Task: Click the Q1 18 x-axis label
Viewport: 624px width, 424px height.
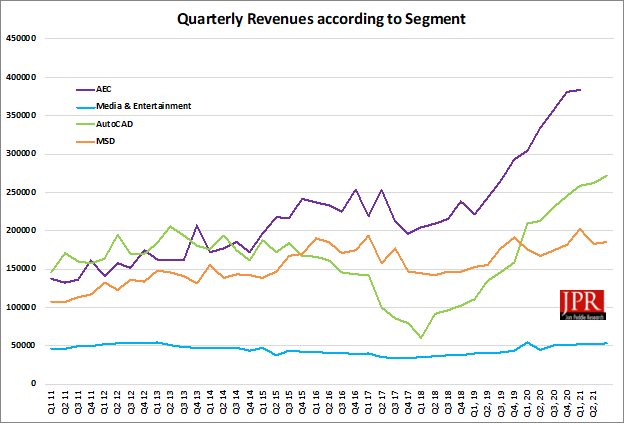Action: pos(421,403)
